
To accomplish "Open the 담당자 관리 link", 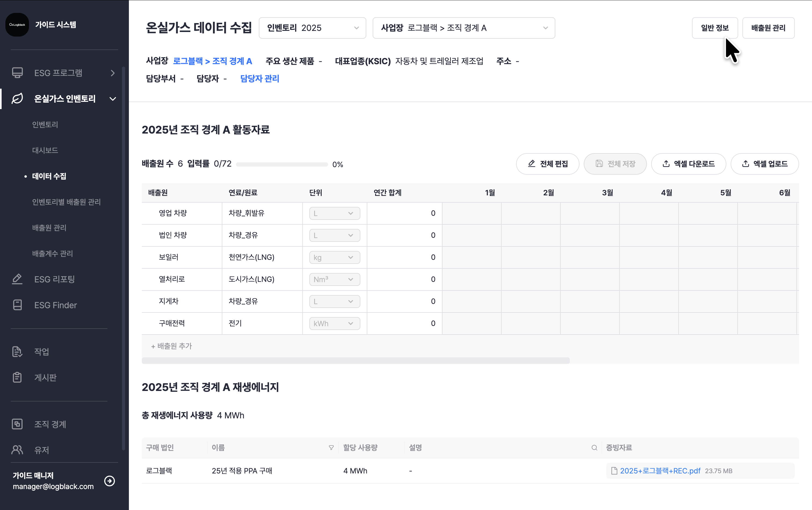I will 260,78.
